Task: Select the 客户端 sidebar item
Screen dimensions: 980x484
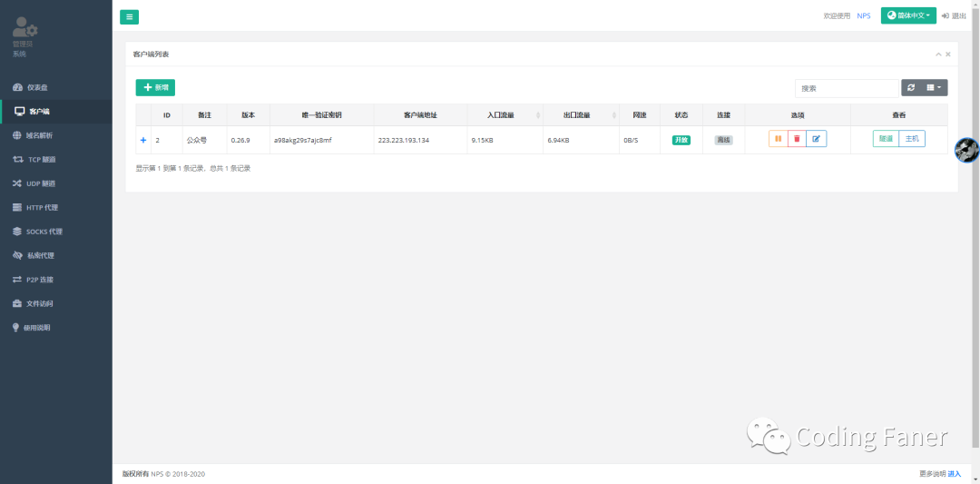Action: pos(56,112)
